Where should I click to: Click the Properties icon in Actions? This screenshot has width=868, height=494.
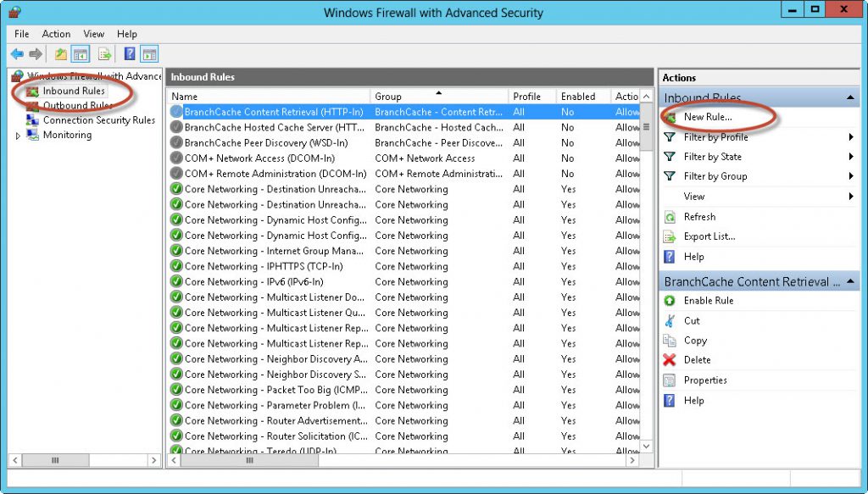pos(670,380)
